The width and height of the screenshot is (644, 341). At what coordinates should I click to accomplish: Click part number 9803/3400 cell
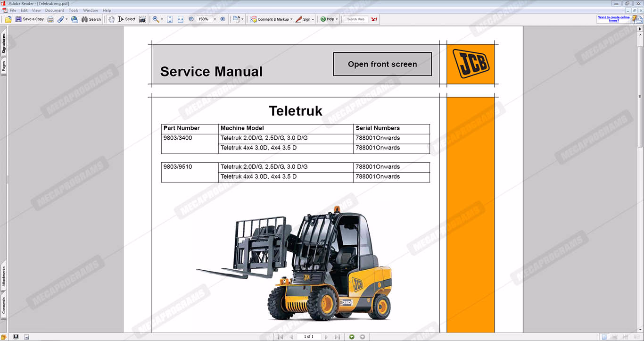click(190, 143)
